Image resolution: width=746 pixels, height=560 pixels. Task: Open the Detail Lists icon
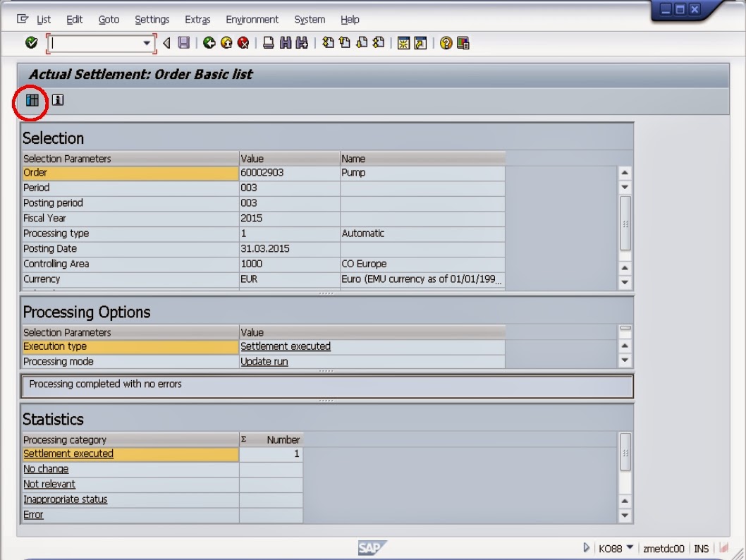tap(32, 100)
